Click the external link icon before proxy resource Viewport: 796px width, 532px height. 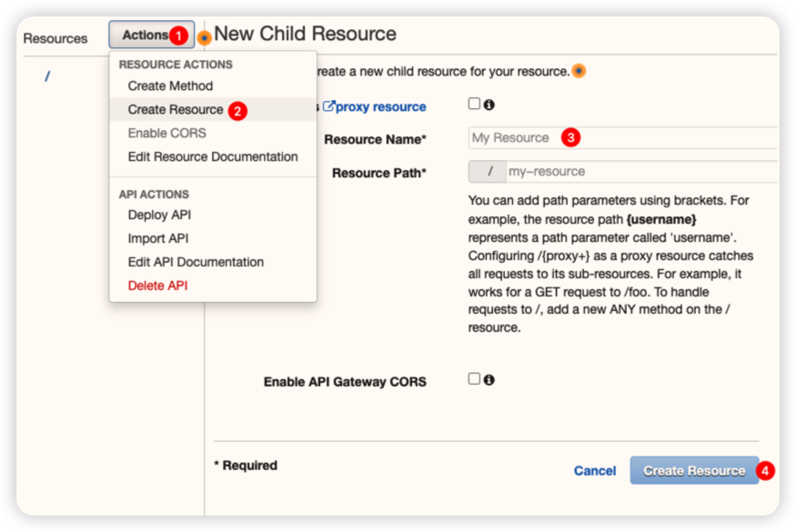coord(329,106)
